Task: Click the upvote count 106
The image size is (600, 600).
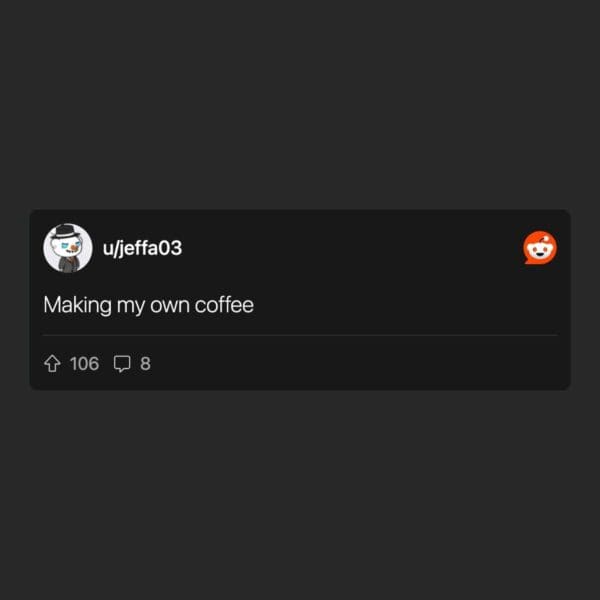Action: tap(85, 364)
